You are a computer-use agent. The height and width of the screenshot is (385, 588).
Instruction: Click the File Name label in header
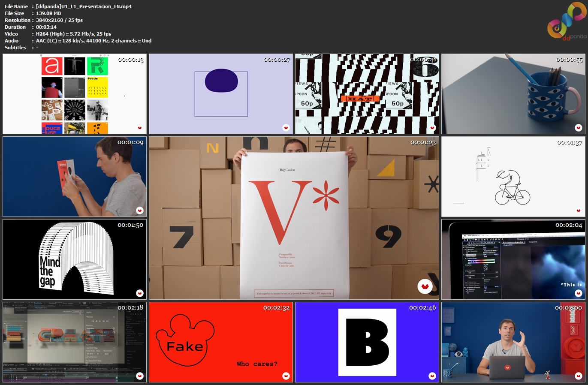click(x=16, y=6)
